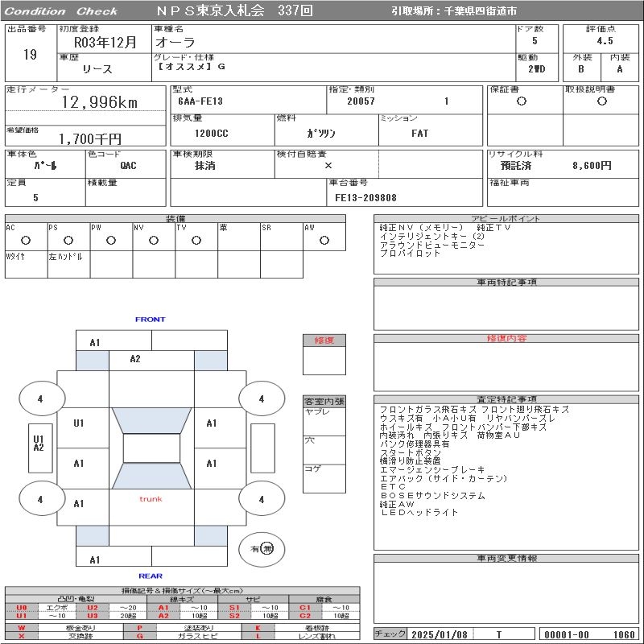Viewport: 644px width, 644px height.
Task: Click the ヤブレ interior cell
Action: 324,421
